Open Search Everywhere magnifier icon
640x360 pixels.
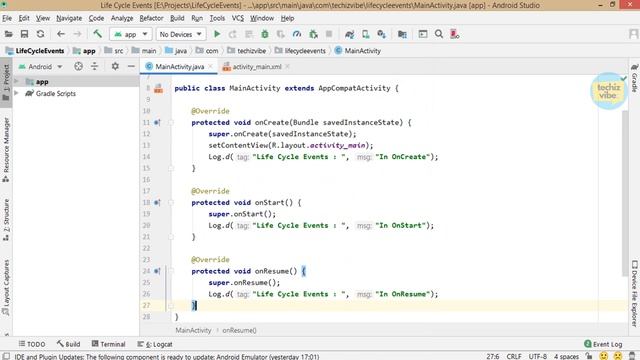coord(439,34)
